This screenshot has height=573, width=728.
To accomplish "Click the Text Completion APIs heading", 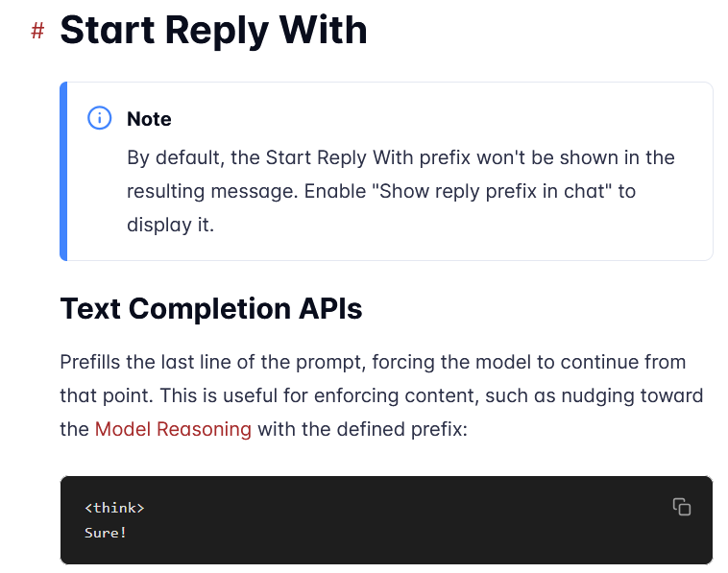I will click(211, 308).
